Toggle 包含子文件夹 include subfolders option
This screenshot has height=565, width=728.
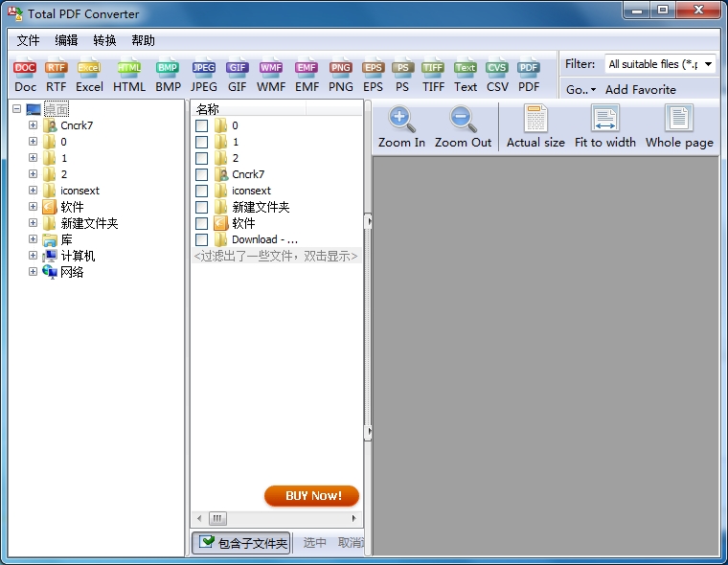click(x=241, y=543)
